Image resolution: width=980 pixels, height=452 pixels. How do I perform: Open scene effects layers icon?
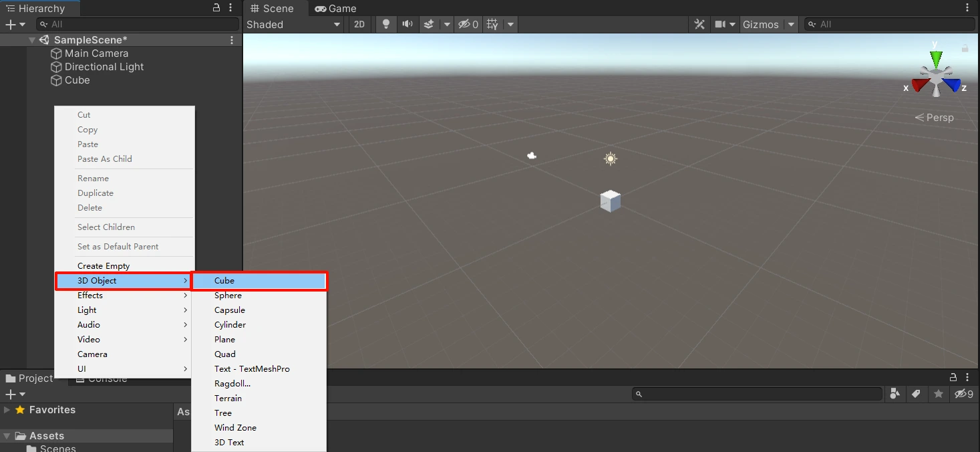pos(429,24)
